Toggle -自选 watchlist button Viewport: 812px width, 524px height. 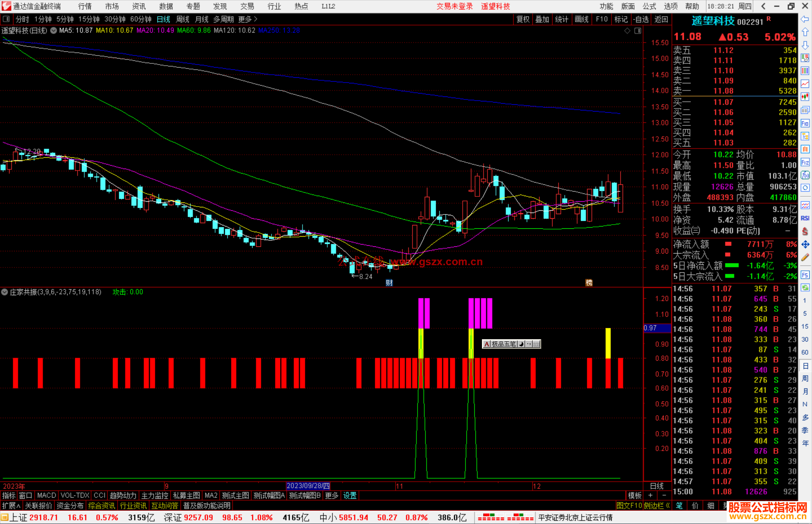641,19
